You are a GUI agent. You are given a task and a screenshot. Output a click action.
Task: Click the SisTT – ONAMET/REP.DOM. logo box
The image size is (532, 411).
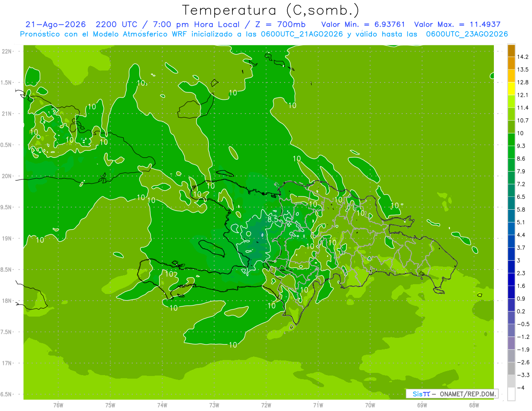click(452, 394)
